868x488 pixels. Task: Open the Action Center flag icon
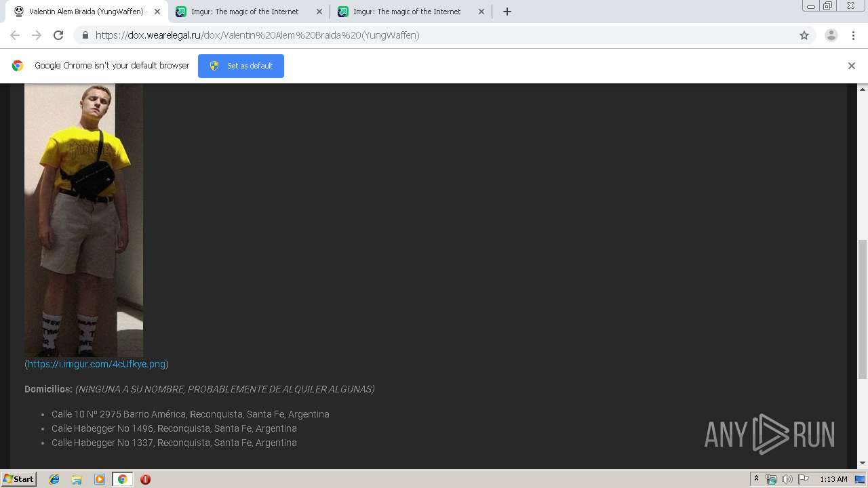tap(804, 479)
